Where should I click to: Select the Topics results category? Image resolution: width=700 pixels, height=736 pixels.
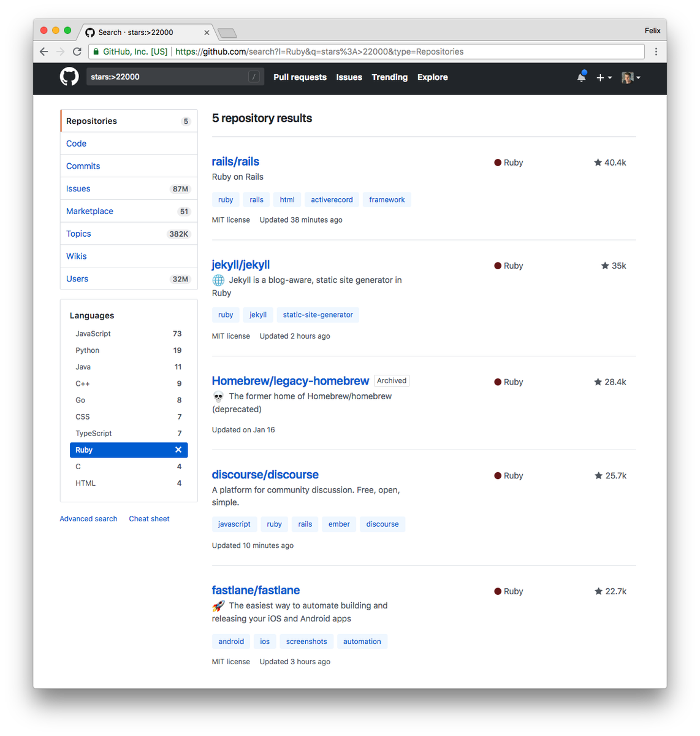[x=129, y=234]
